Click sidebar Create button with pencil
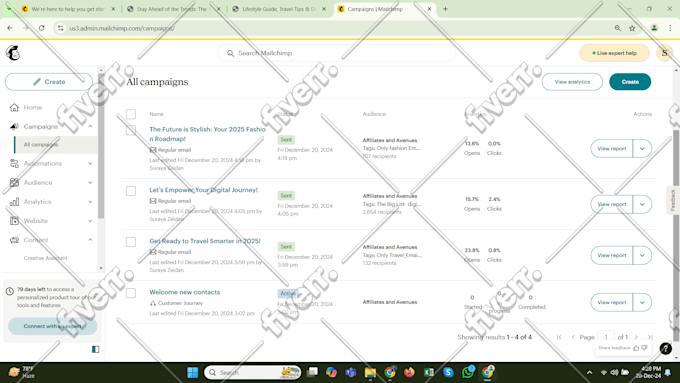 pos(49,82)
